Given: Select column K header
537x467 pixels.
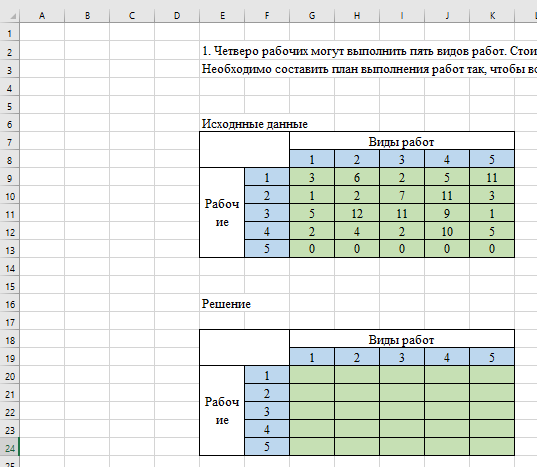Looking at the screenshot, I should click(x=492, y=15).
